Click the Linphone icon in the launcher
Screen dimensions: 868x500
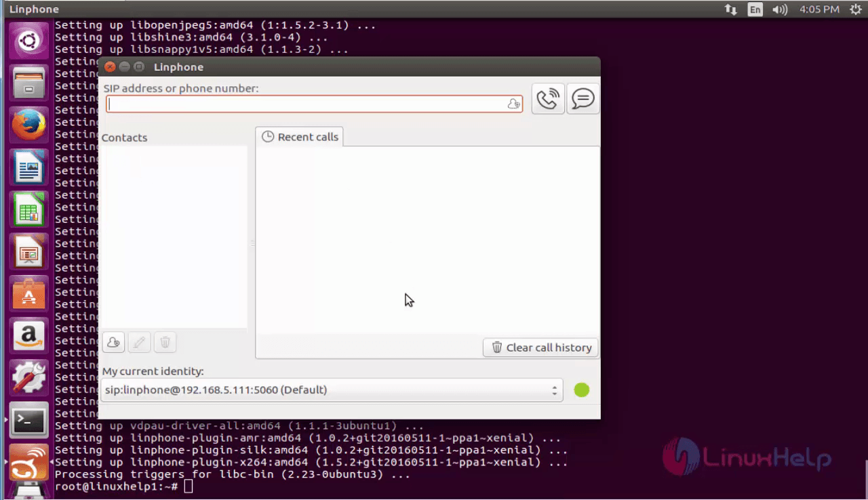click(28, 462)
